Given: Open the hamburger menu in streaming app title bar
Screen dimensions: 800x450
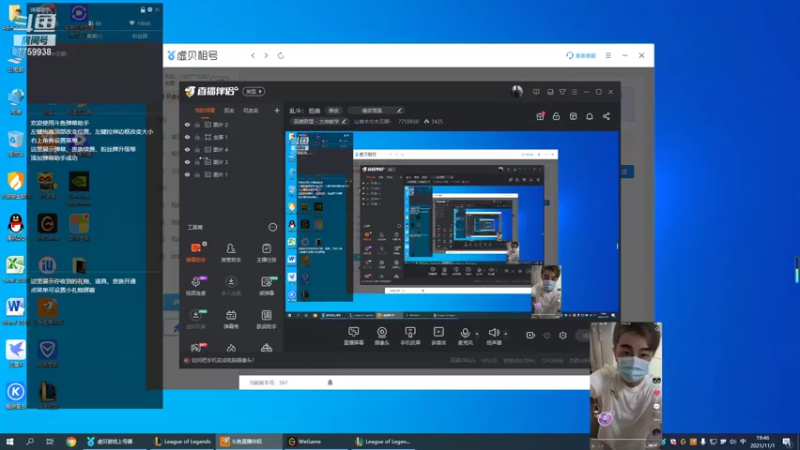Looking at the screenshot, I should (x=574, y=92).
